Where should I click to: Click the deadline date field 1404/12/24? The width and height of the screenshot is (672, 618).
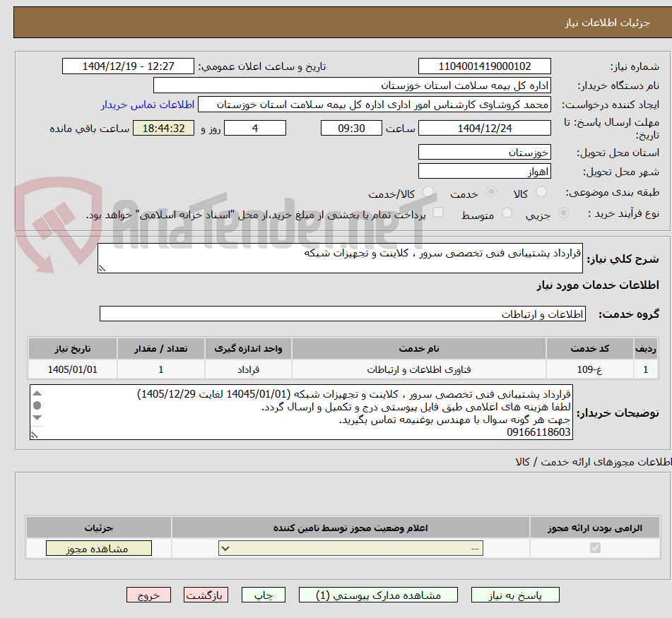coord(484,128)
